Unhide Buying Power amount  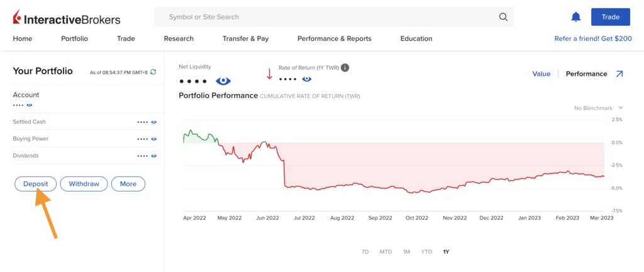point(153,139)
